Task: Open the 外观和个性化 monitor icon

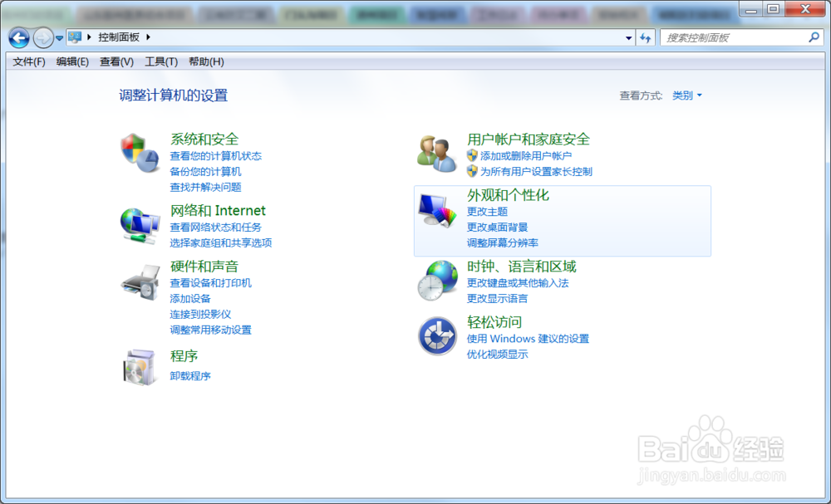Action: [x=437, y=210]
